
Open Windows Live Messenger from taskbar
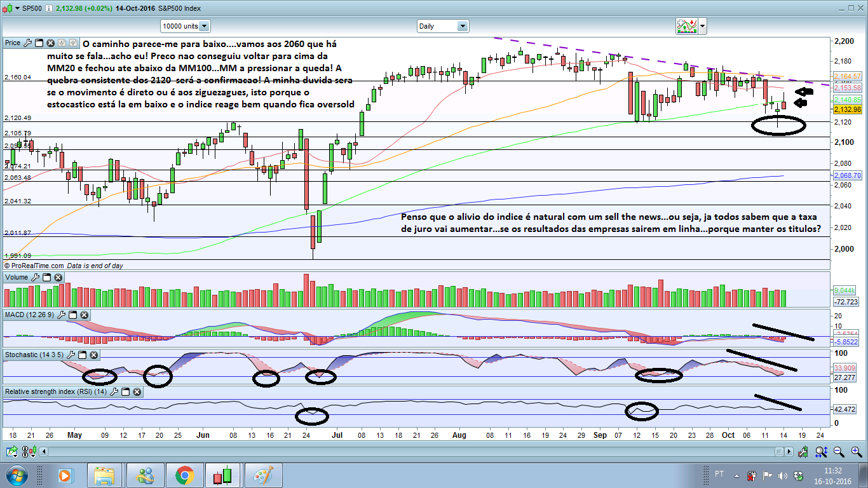[x=144, y=475]
